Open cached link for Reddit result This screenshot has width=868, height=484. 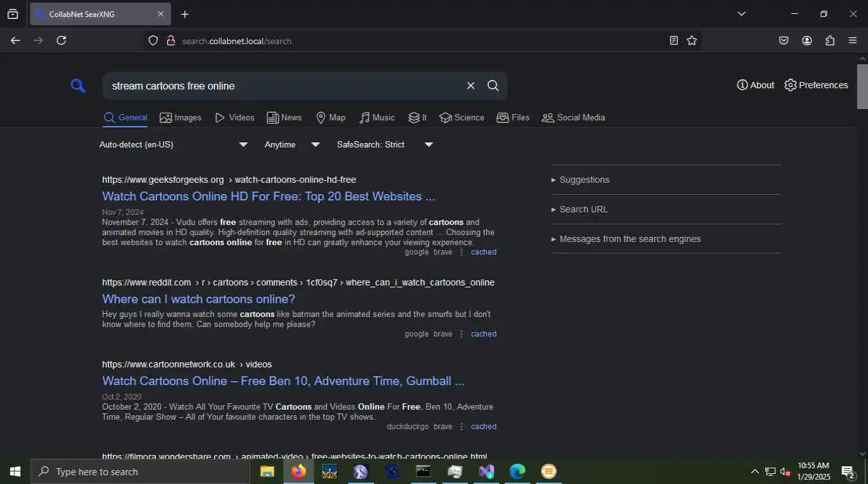(x=484, y=334)
